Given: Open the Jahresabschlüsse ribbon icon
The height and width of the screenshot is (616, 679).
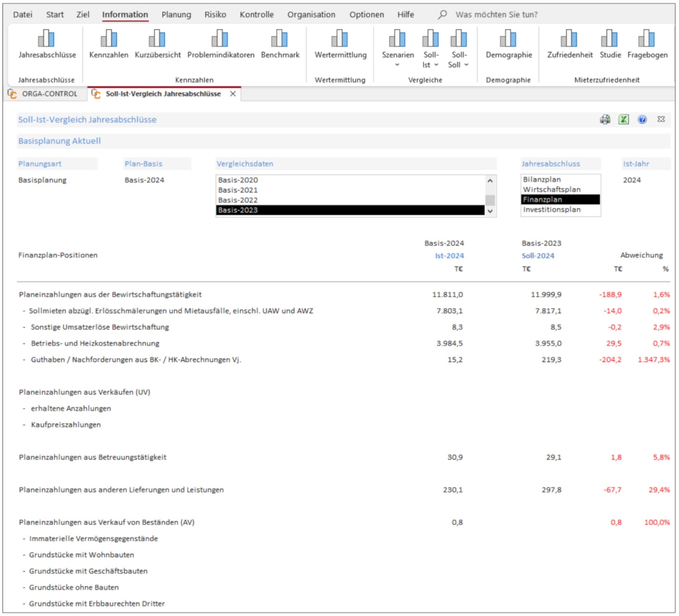Looking at the screenshot, I should 47,39.
